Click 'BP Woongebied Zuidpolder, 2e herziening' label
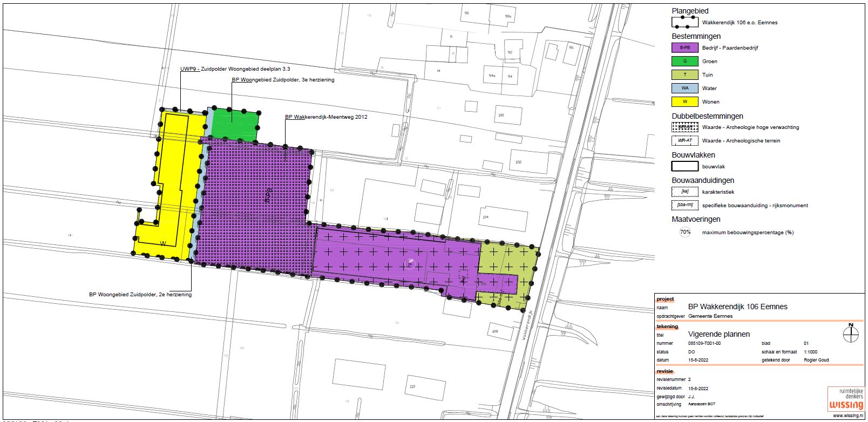 [140, 295]
